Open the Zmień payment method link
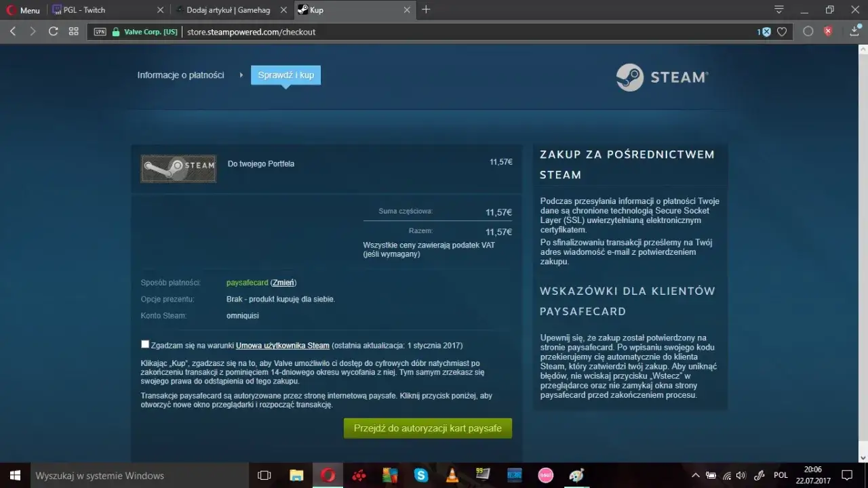The width and height of the screenshot is (868, 488). tap(283, 283)
